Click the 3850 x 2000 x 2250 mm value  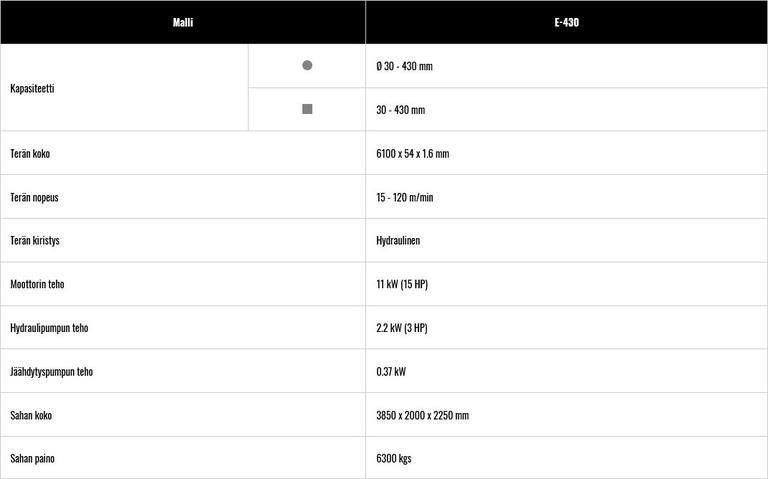[x=422, y=415]
